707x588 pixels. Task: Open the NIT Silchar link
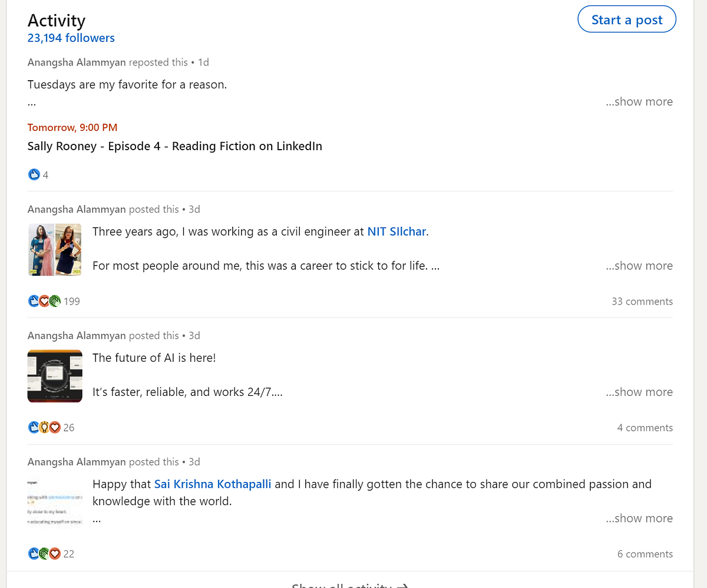coord(397,232)
